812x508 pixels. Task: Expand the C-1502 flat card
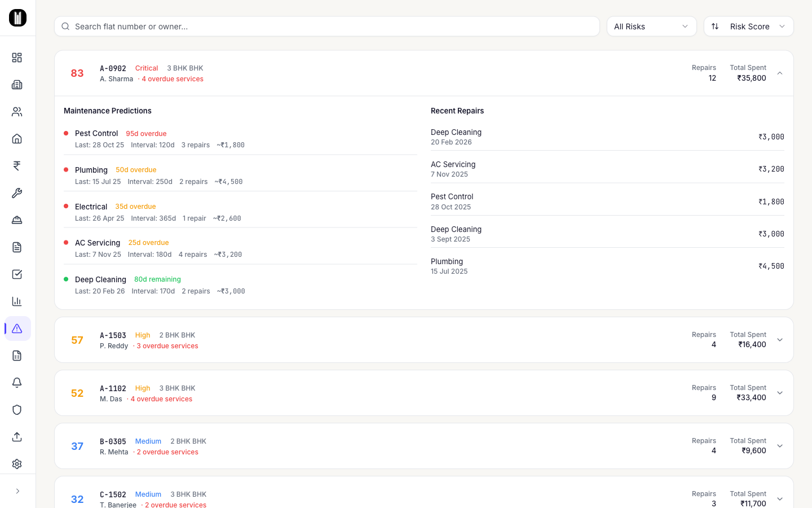780,499
